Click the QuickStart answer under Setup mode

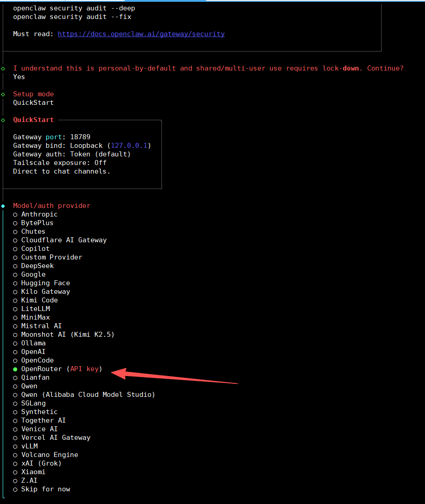click(x=33, y=103)
